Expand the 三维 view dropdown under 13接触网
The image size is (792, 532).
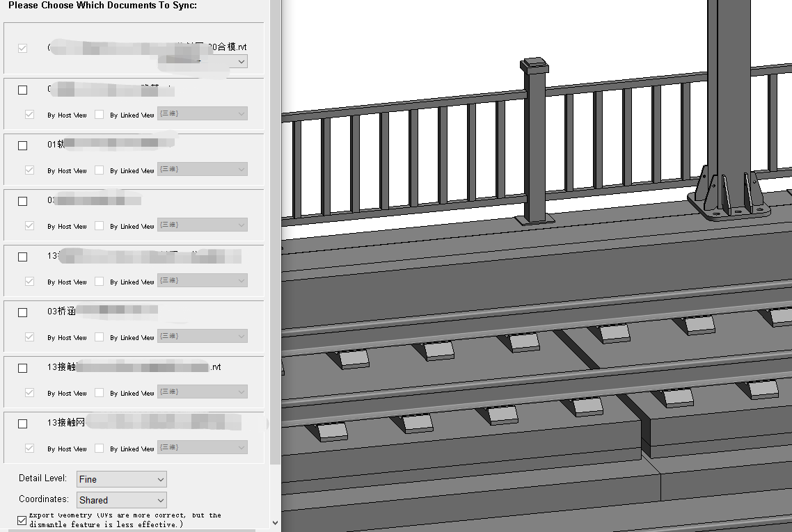pyautogui.click(x=203, y=448)
